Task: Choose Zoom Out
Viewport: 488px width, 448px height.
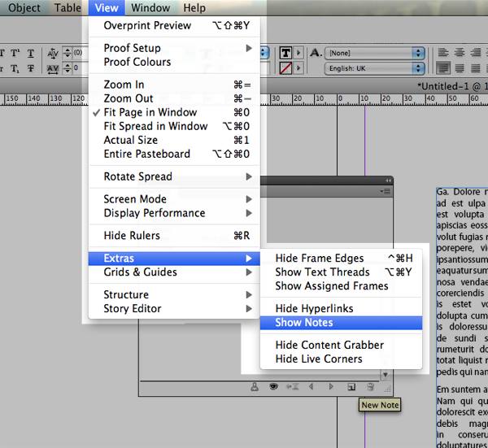Action: (x=174, y=98)
